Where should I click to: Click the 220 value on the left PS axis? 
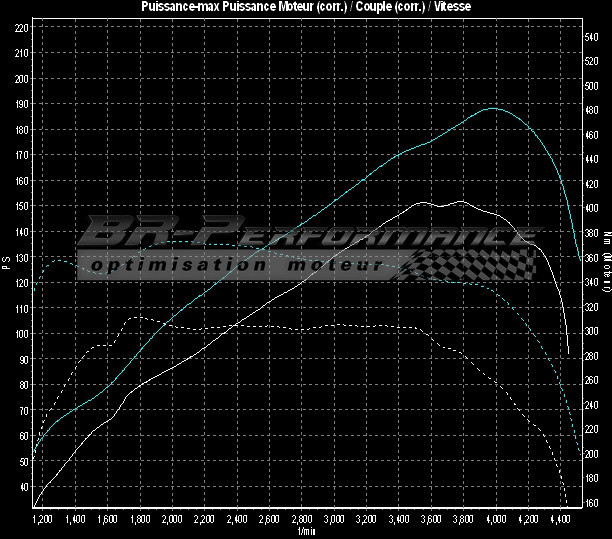coord(21,27)
